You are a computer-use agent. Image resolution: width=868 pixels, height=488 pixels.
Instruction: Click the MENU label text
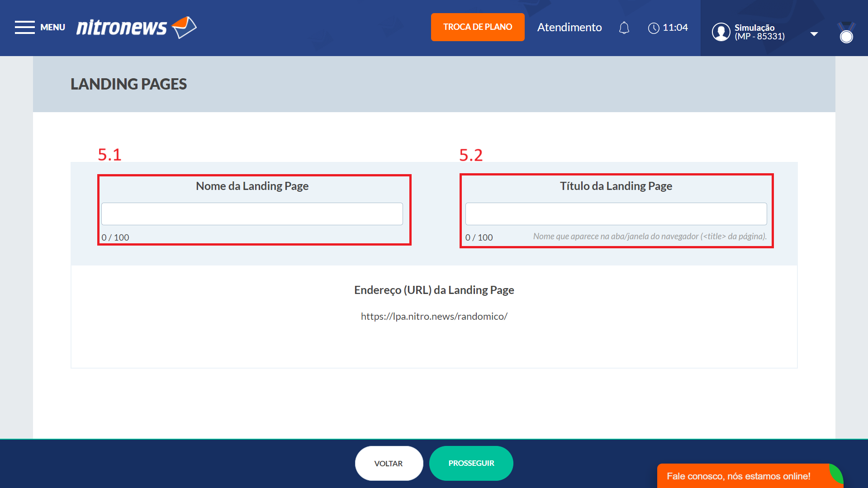click(x=52, y=27)
